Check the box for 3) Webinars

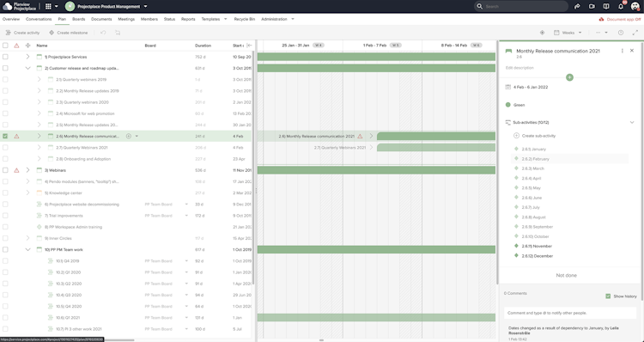pos(5,170)
